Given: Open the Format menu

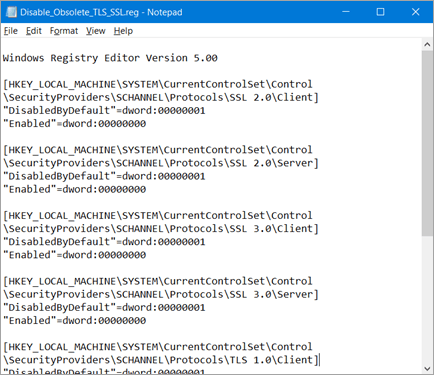Looking at the screenshot, I should 64,31.
